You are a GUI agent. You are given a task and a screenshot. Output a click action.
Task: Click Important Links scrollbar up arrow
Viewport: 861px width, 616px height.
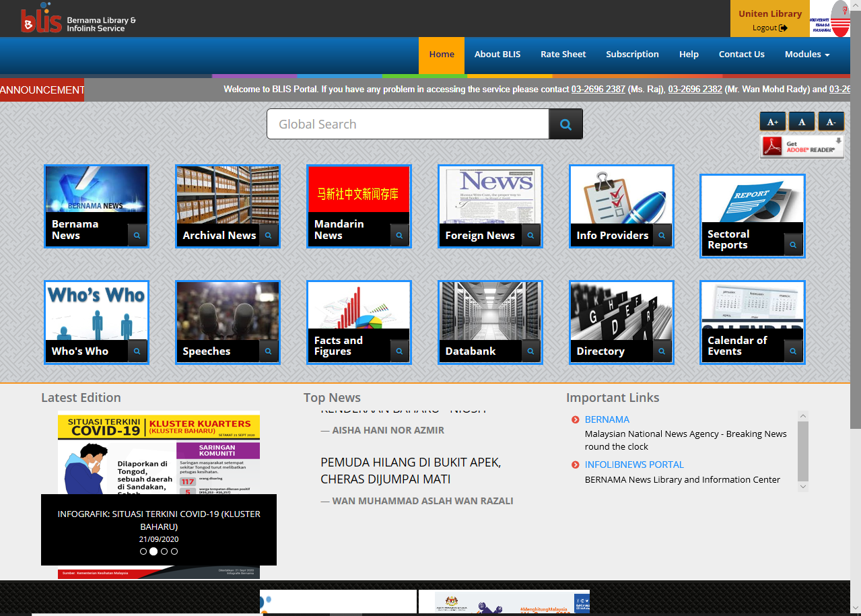point(802,416)
